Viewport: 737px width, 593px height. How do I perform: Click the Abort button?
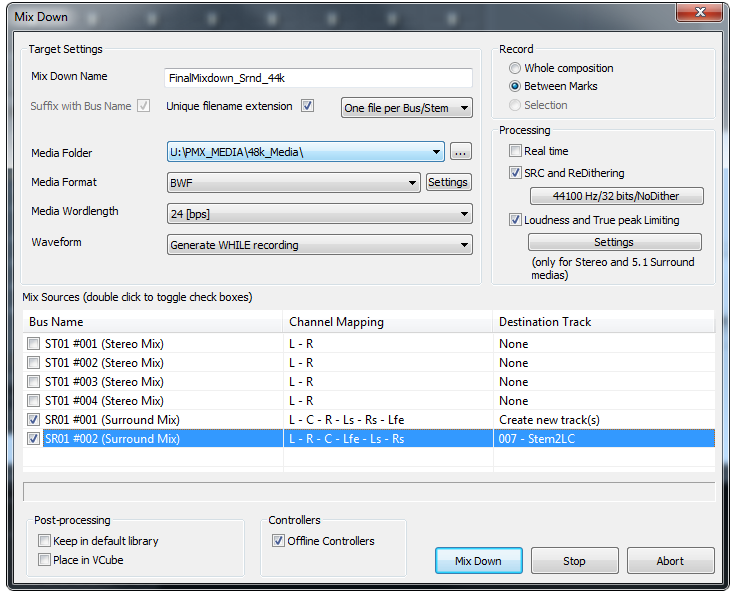[x=670, y=561]
